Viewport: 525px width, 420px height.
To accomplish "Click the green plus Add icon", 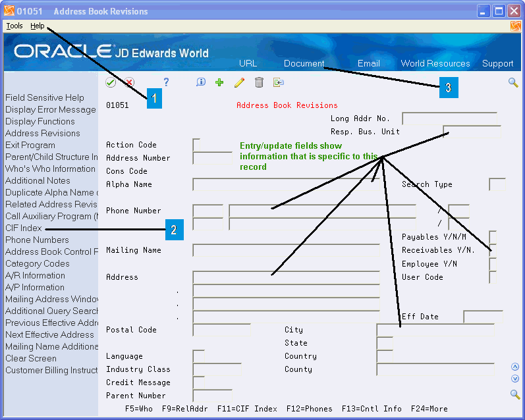I will [219, 82].
